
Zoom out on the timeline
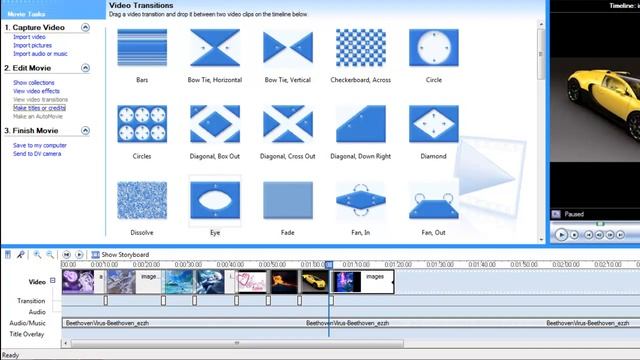coord(50,255)
